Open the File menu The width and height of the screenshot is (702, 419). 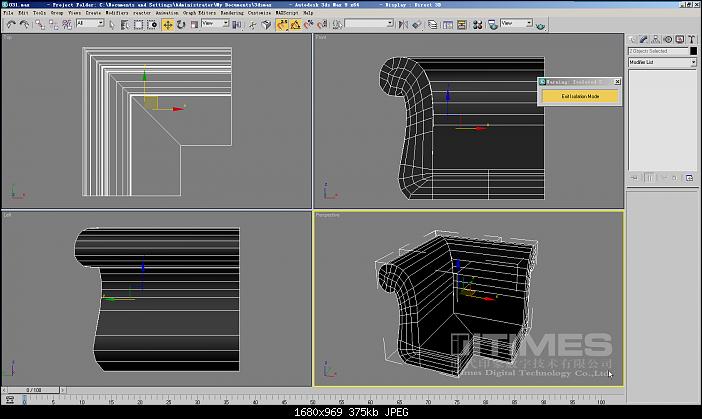[x=8, y=13]
